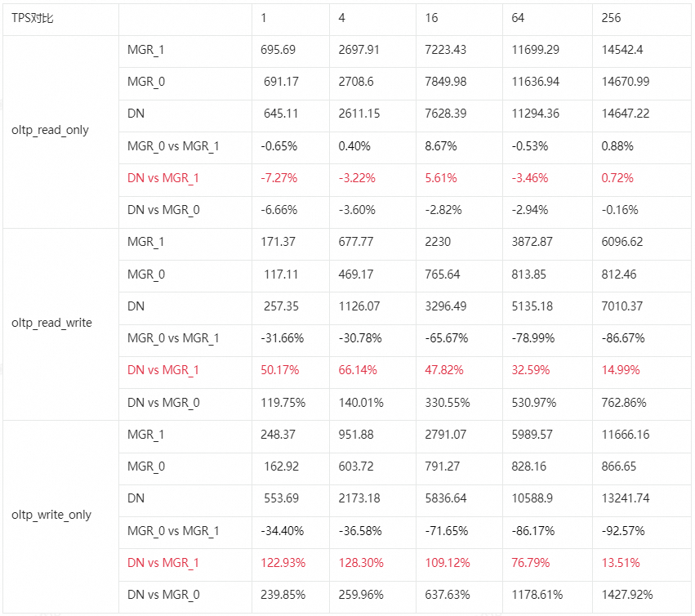
Task: Select the cell with value 10588.9
Action: coord(536,498)
